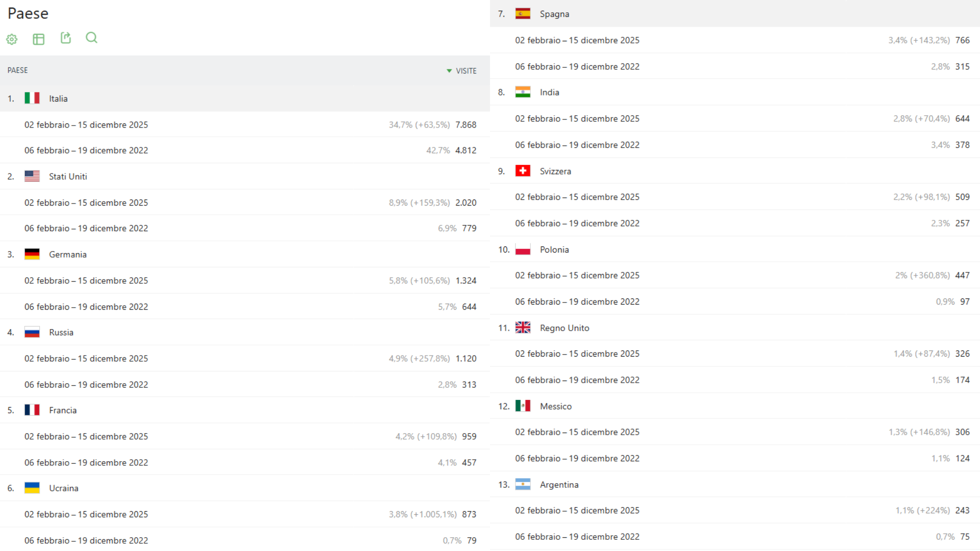Select the Germania country row
980x551 pixels.
(x=67, y=254)
